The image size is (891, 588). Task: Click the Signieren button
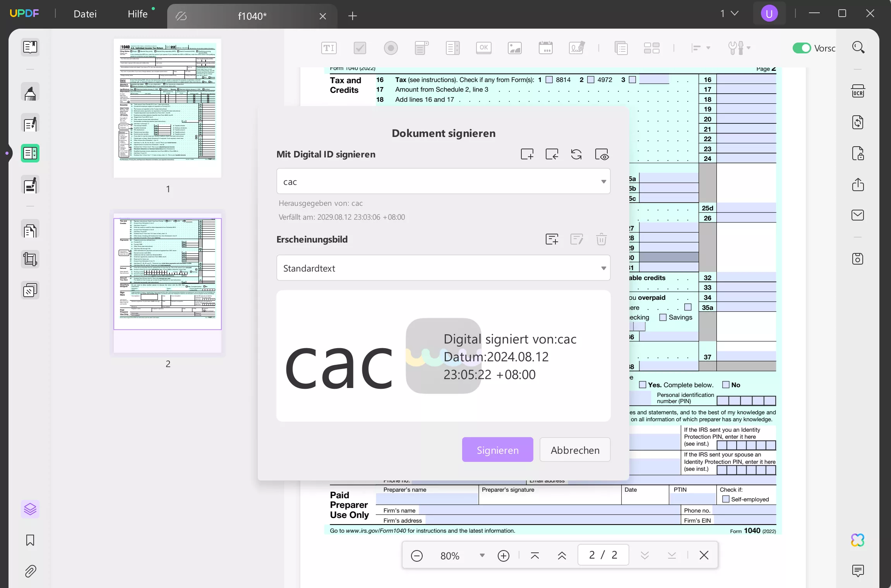tap(497, 450)
